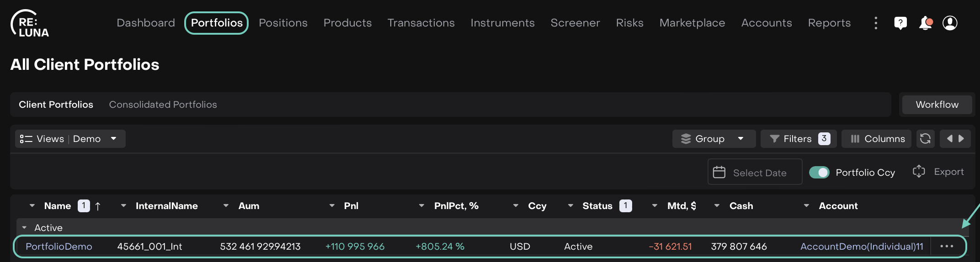Open the notifications bell
This screenshot has height=262, width=980.
tap(925, 23)
